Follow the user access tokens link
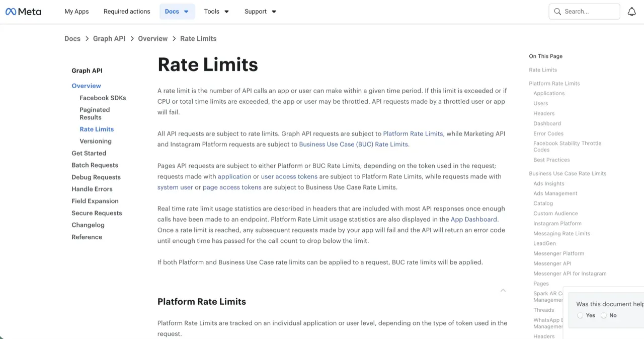The width and height of the screenshot is (644, 339). (289, 177)
